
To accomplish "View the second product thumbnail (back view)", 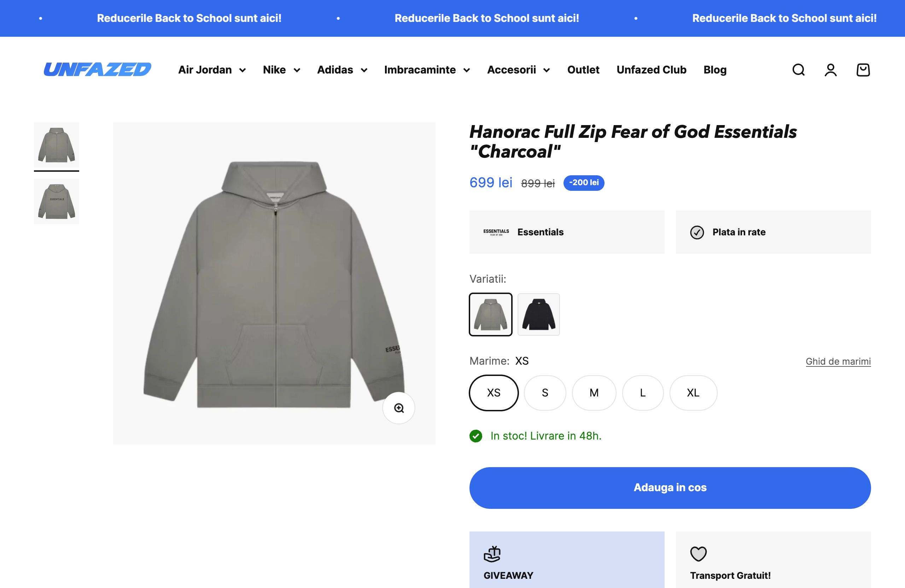I will pyautogui.click(x=57, y=201).
